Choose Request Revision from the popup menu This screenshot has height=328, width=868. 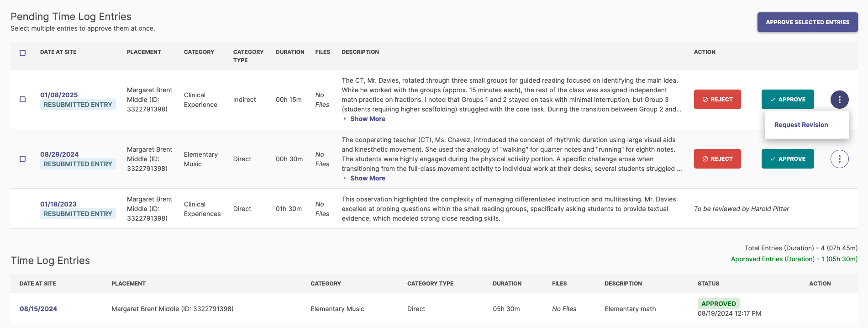tap(801, 125)
